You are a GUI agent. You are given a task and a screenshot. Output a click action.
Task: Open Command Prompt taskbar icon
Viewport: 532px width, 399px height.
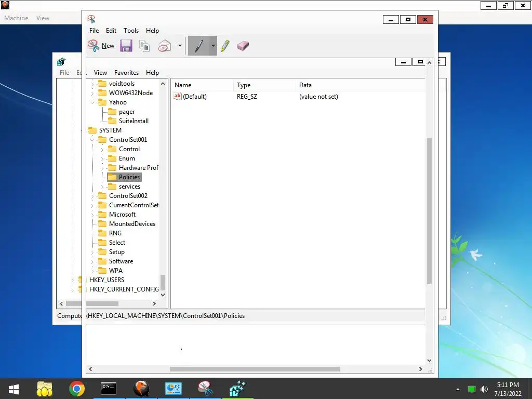pyautogui.click(x=109, y=389)
